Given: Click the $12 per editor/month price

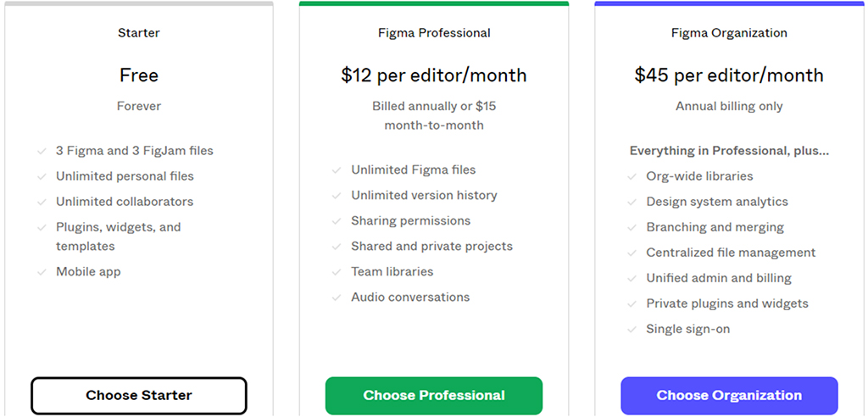Looking at the screenshot, I should point(434,75).
